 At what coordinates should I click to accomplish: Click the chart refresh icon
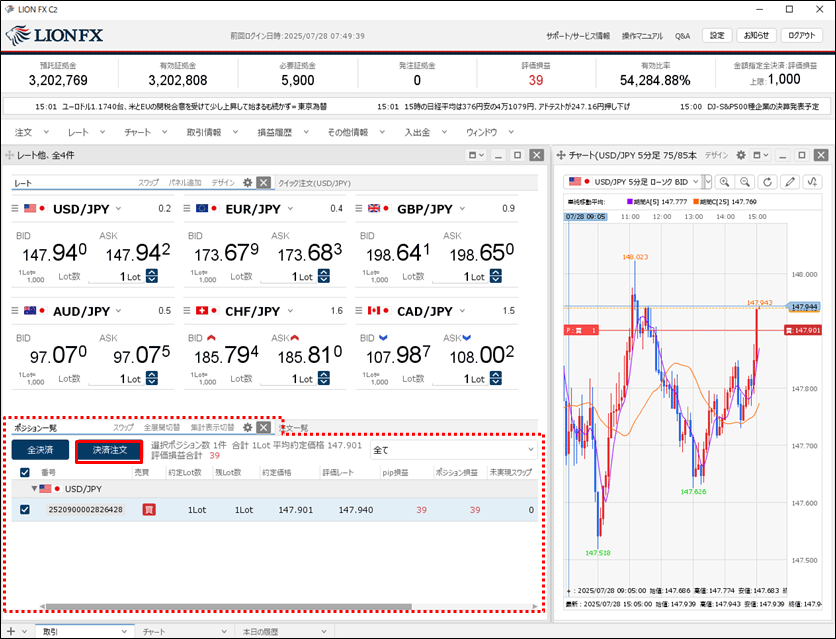[x=768, y=182]
